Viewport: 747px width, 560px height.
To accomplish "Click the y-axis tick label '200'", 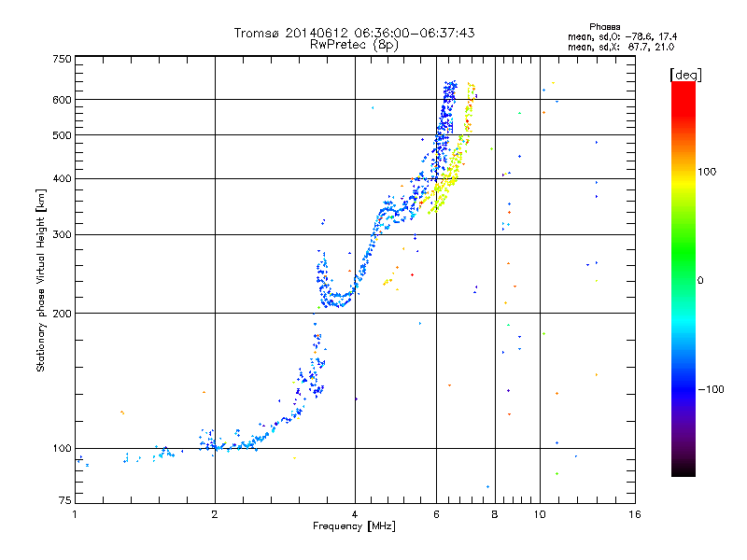I will (62, 314).
